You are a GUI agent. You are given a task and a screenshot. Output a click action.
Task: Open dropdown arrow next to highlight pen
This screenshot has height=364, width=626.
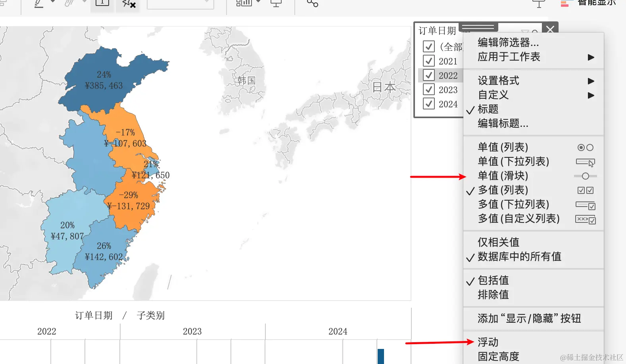point(52,2)
